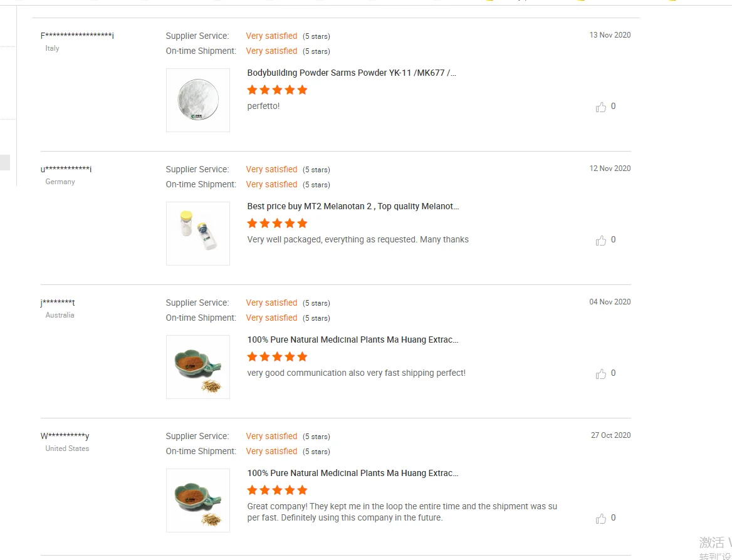The height and width of the screenshot is (560, 732).
Task: Open the Bodybuilding Powder Sarms product thumbnail
Action: click(198, 100)
